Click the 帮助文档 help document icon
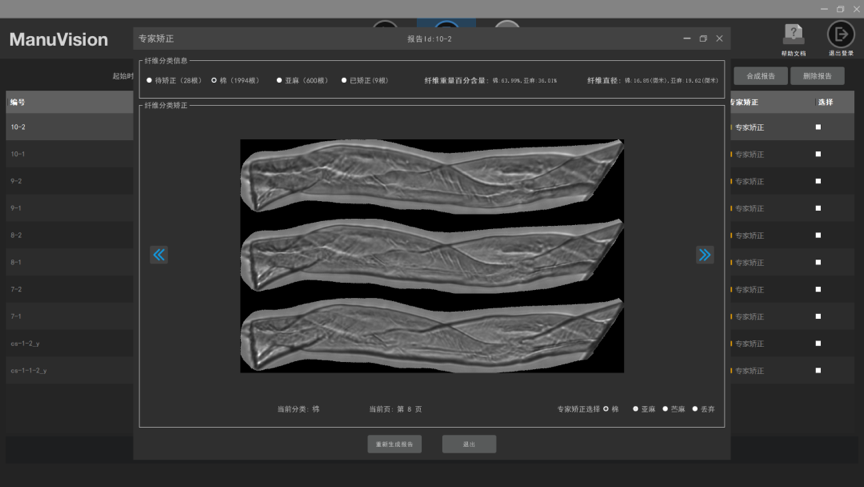Viewport: 864px width, 487px height. click(793, 36)
